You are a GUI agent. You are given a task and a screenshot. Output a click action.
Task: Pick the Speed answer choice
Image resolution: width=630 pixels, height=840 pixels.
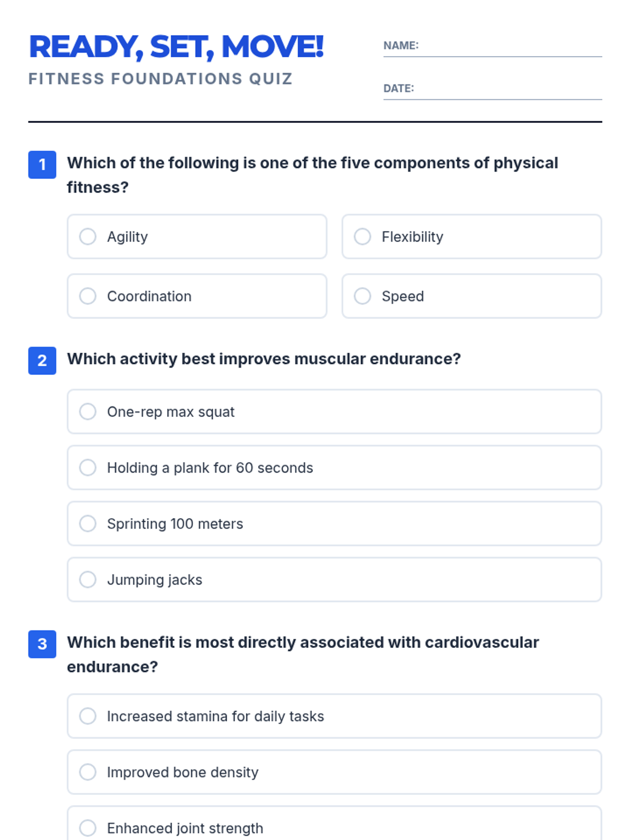(x=362, y=296)
